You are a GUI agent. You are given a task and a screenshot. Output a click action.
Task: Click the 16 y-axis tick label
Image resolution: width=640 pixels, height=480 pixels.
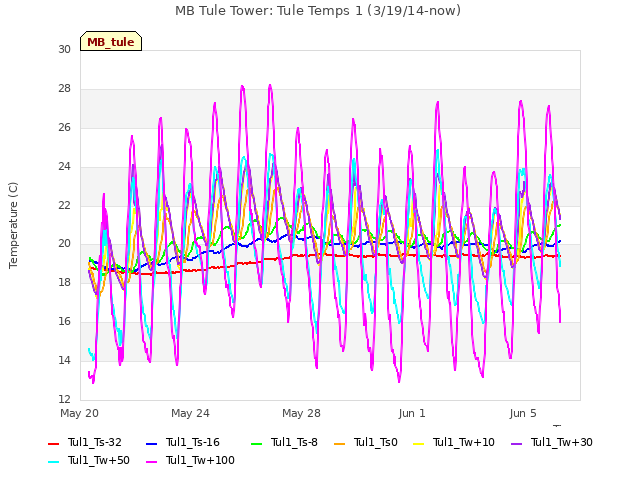click(x=64, y=321)
